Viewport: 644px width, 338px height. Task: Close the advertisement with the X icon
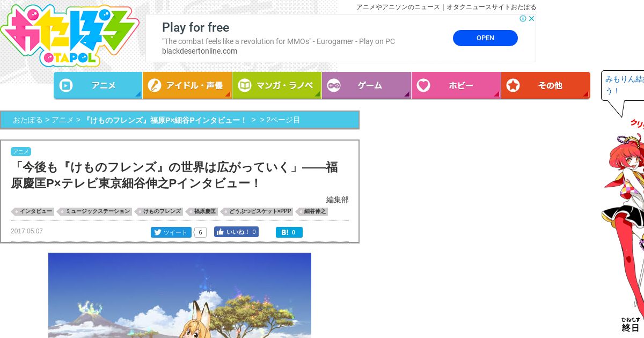click(x=531, y=19)
